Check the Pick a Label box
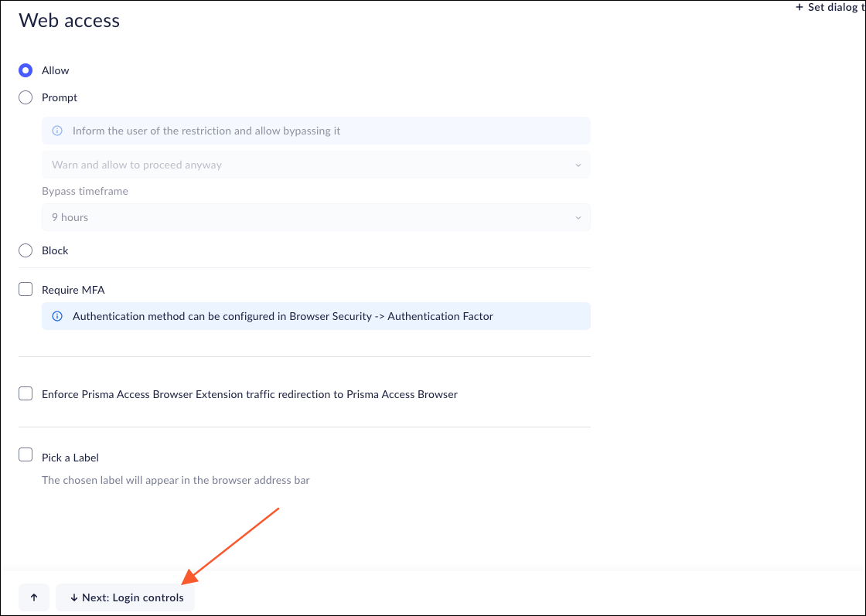The height and width of the screenshot is (616, 866). 26,457
